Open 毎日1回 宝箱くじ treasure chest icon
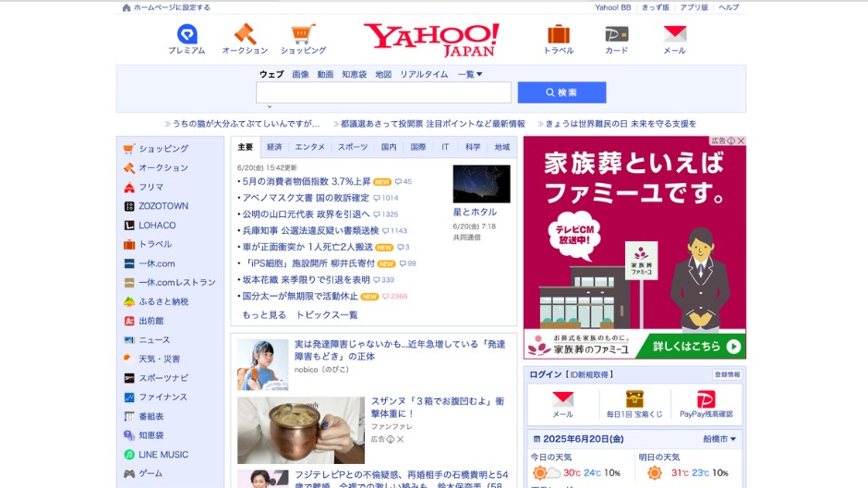The image size is (868, 488). (634, 399)
